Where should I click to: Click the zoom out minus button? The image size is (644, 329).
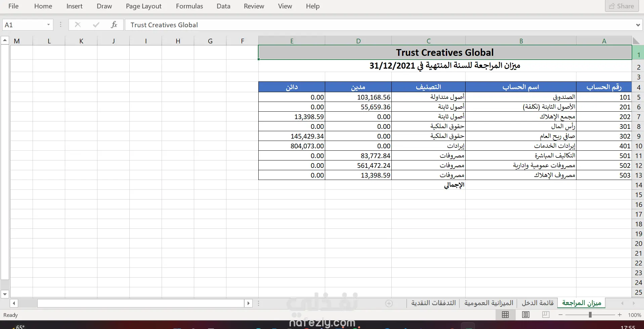560,315
